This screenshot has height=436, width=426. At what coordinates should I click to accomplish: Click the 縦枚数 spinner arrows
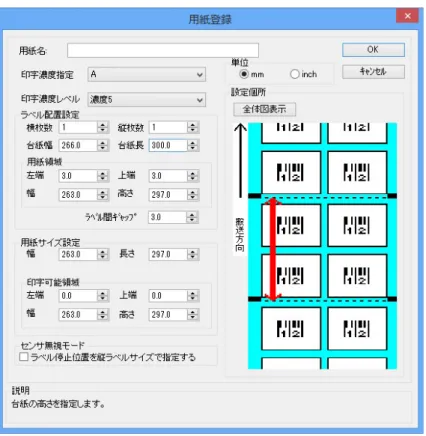point(193,127)
